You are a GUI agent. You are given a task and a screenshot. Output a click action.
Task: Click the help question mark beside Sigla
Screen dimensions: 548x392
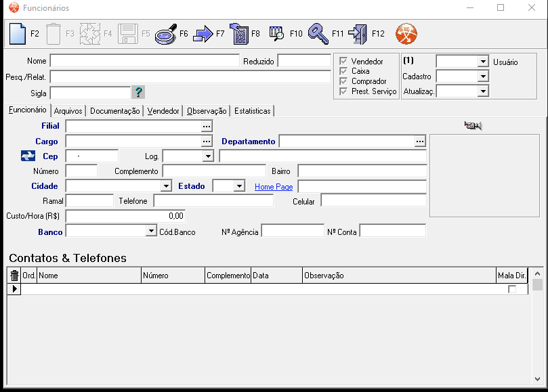[139, 93]
